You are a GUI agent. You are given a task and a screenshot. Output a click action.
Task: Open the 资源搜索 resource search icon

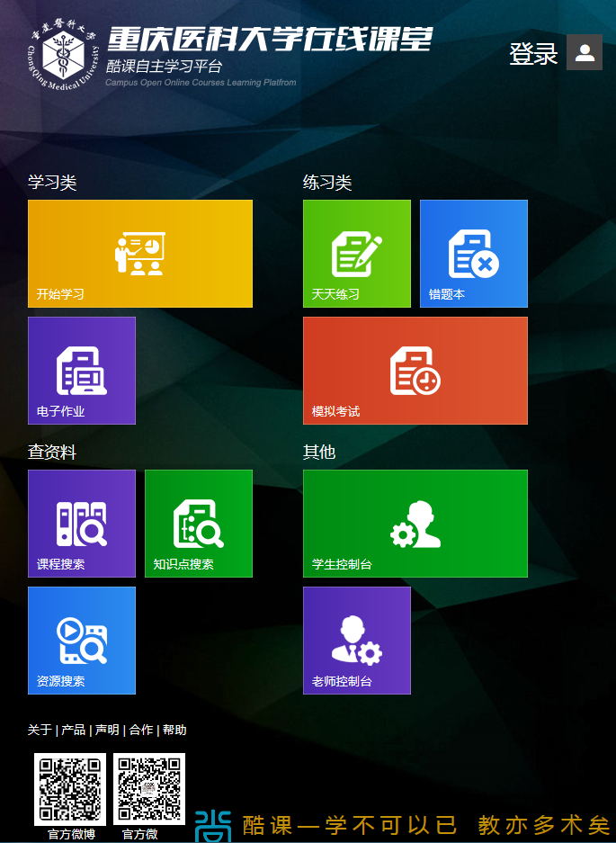click(x=82, y=641)
